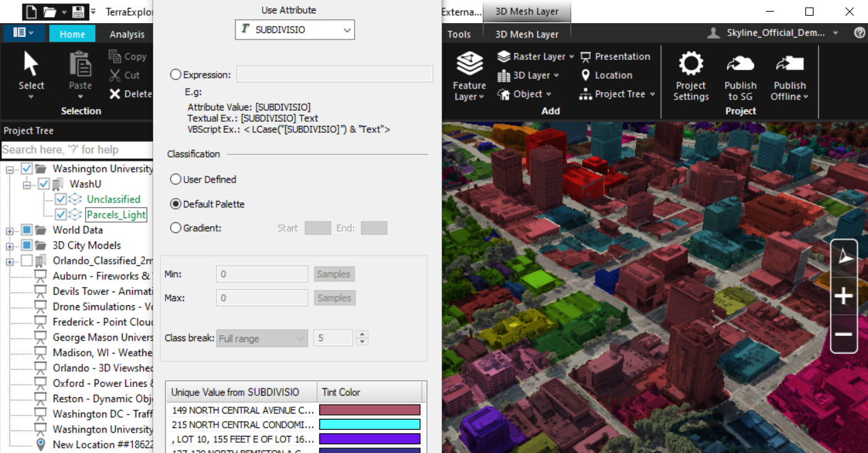Viewport: 868px width, 453px height.
Task: Toggle the Washington University folder checkbox
Action: [27, 168]
